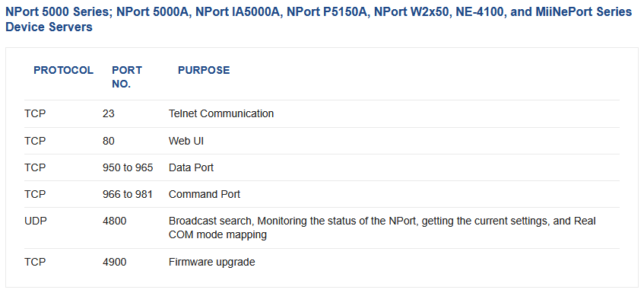Click port number 23 cell
This screenshot has width=644, height=293.
coord(109,113)
